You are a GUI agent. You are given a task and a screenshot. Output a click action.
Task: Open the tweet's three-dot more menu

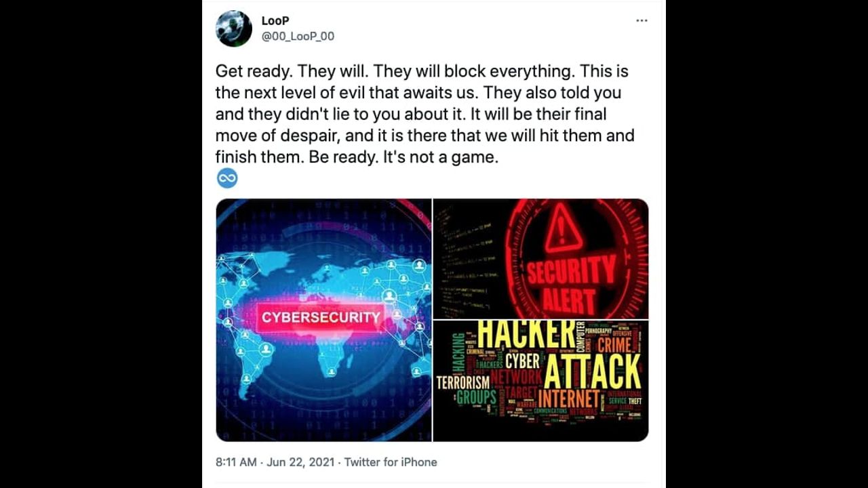(642, 21)
